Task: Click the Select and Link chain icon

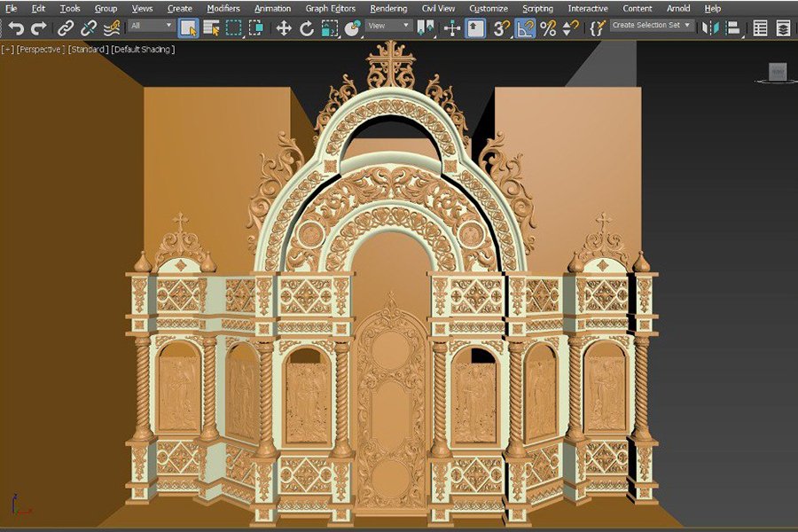Action: click(x=66, y=28)
